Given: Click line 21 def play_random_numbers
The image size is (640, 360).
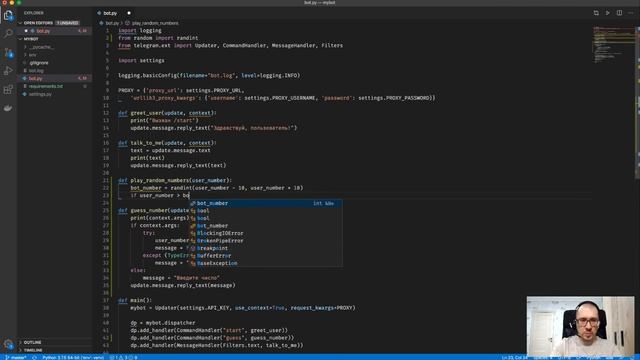Looking at the screenshot, I should click(x=175, y=180).
